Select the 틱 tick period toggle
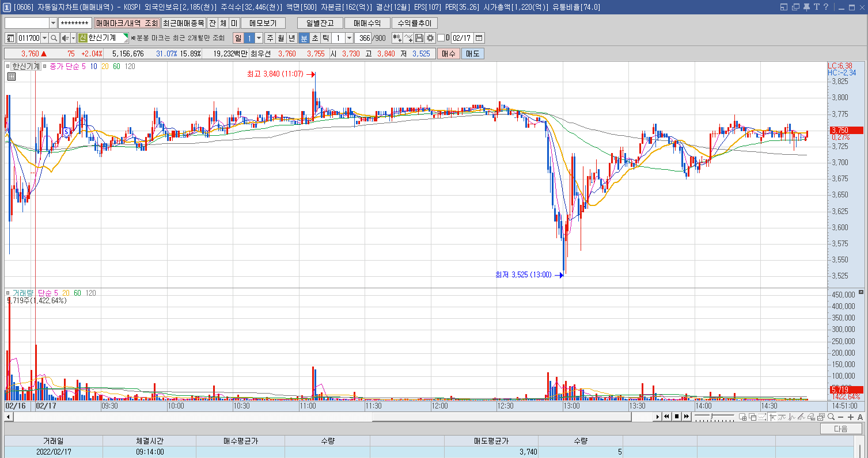The width and height of the screenshot is (868, 458). tap(325, 38)
